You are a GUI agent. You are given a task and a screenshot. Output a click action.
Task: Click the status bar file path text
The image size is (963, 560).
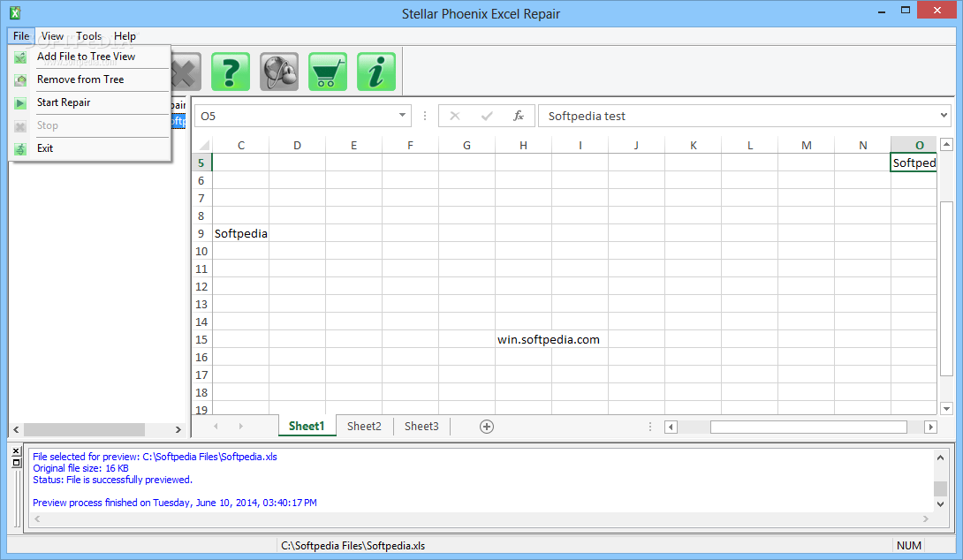pos(353,545)
